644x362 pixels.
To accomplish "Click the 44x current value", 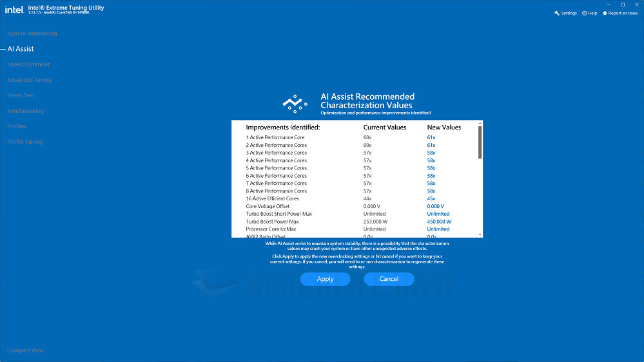I will click(x=367, y=198).
